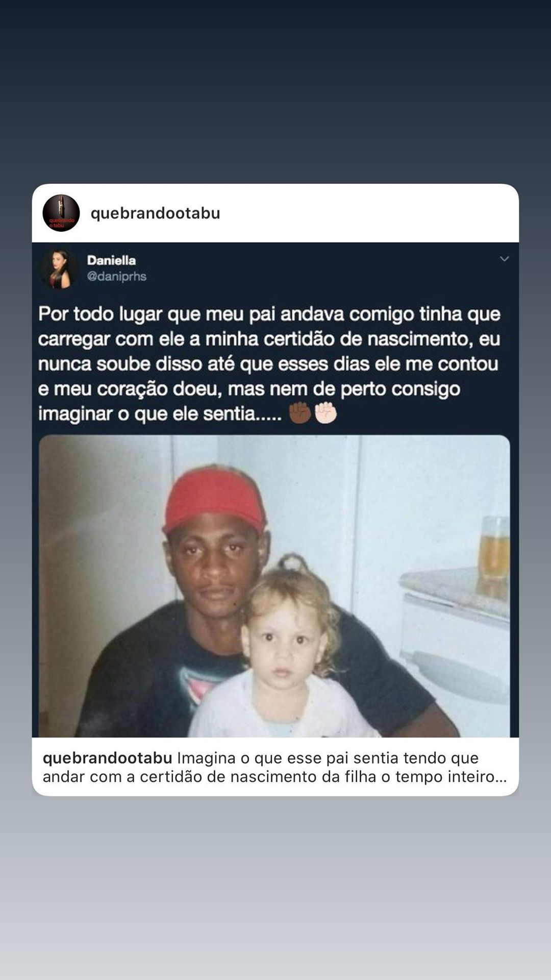Click the light-skin raised fist emoji

pyautogui.click(x=325, y=413)
